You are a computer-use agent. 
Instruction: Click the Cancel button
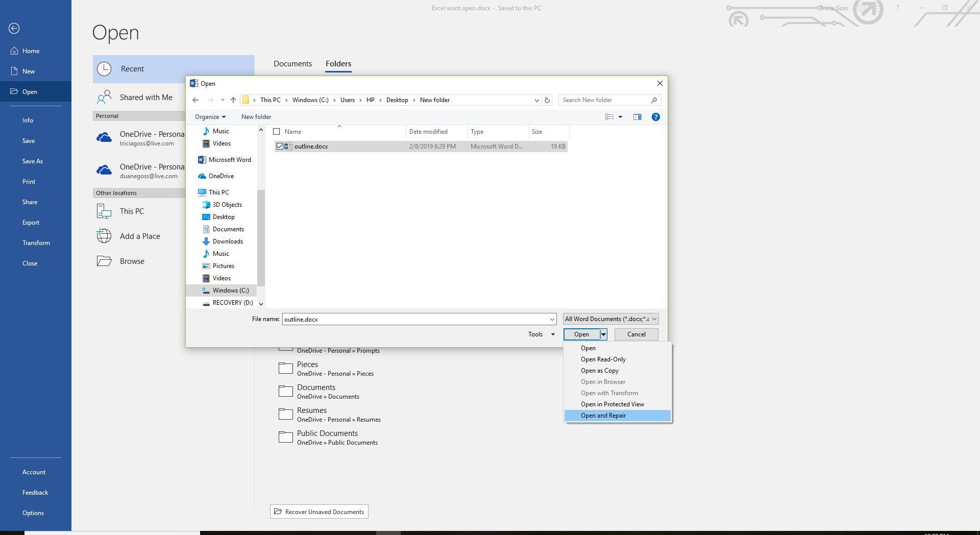coord(636,334)
